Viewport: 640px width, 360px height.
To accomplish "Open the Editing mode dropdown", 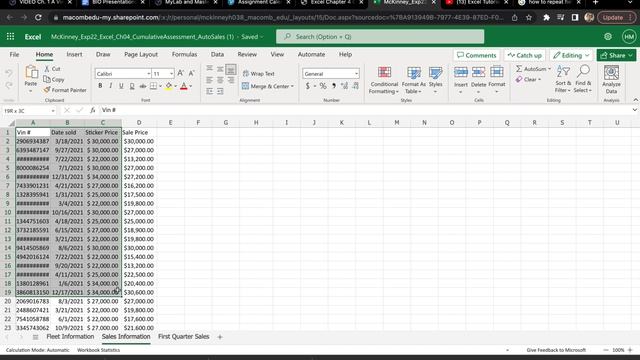I will click(571, 55).
